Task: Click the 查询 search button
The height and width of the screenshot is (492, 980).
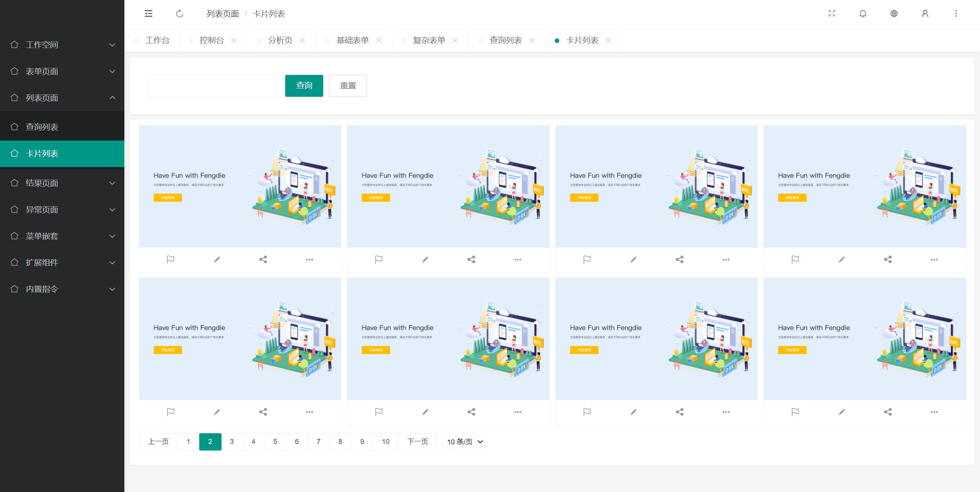Action: pyautogui.click(x=304, y=86)
